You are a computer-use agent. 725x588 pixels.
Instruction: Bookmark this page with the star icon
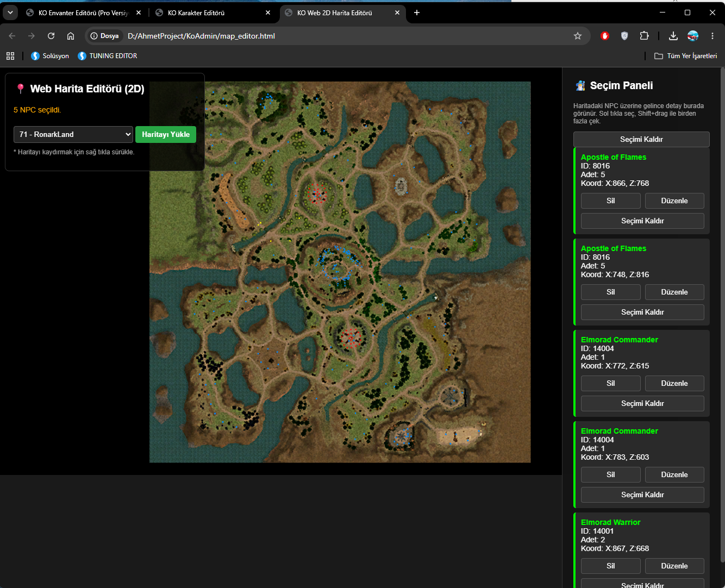pos(578,36)
